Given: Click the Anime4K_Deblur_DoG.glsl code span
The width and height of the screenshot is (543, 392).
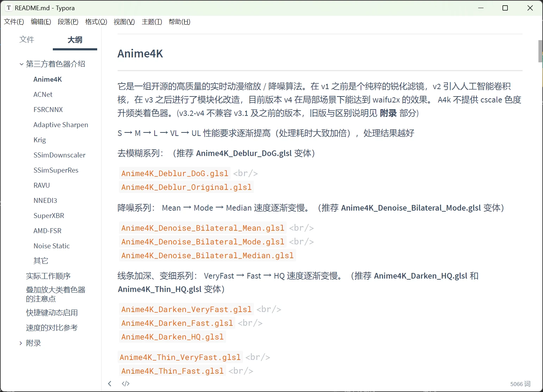Looking at the screenshot, I should click(175, 173).
